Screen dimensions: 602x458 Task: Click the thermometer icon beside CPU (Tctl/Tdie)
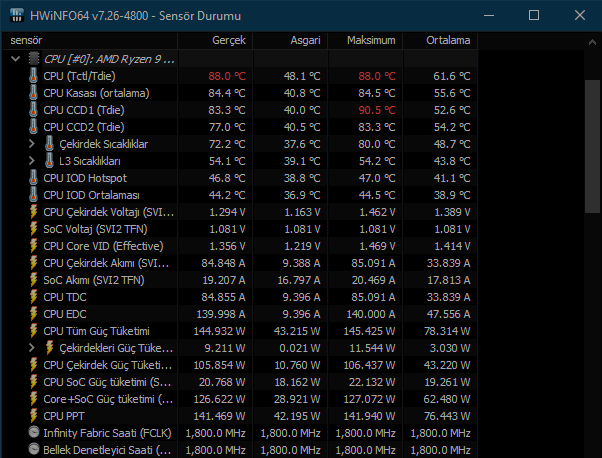34,76
